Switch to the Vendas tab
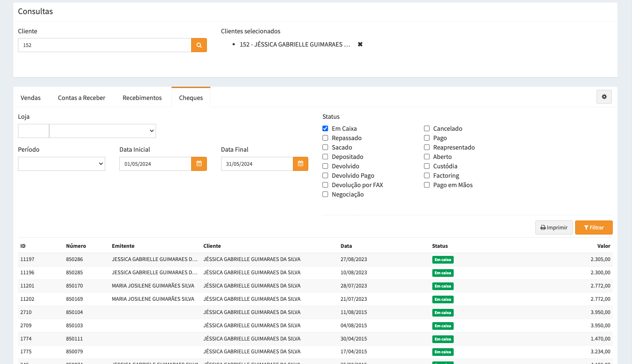Image resolution: width=632 pixels, height=364 pixels. [x=31, y=98]
